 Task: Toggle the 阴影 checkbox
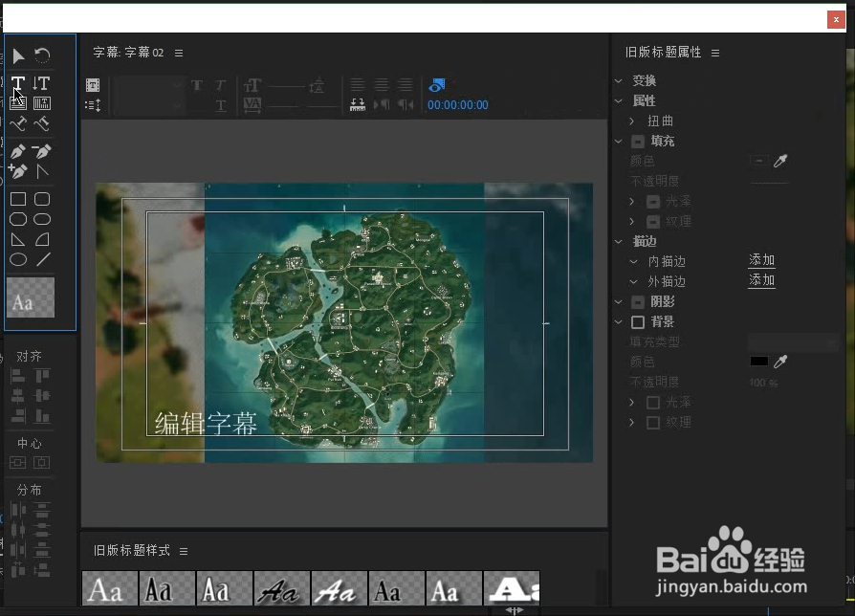point(638,302)
